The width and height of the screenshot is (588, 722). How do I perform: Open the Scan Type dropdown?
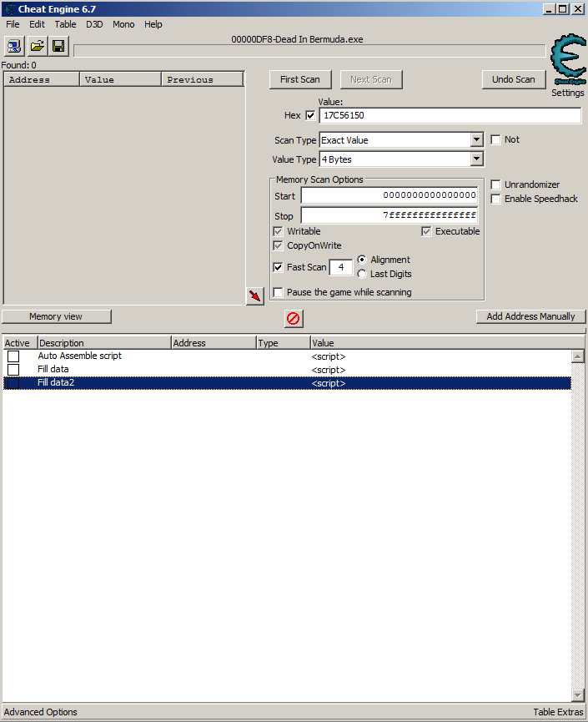pyautogui.click(x=477, y=140)
